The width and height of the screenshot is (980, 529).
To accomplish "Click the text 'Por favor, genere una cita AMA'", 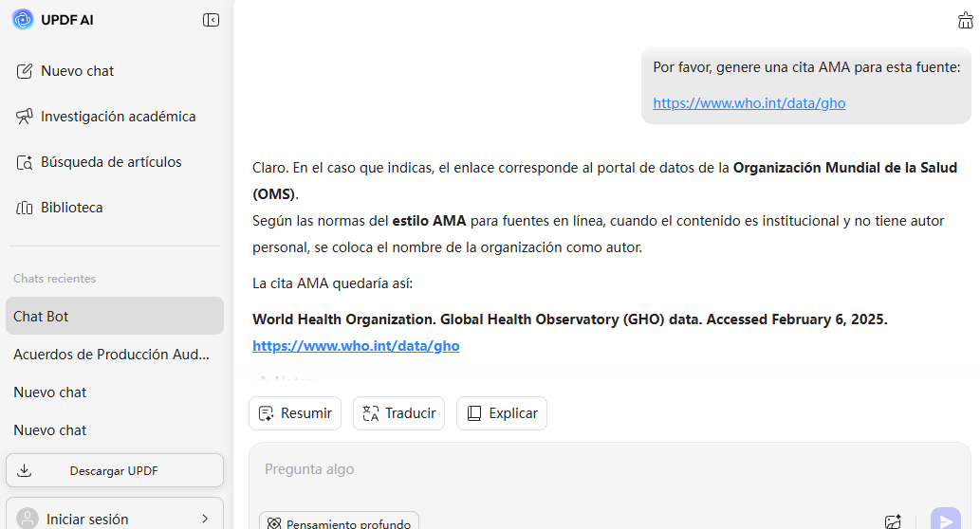I will pyautogui.click(x=752, y=67).
